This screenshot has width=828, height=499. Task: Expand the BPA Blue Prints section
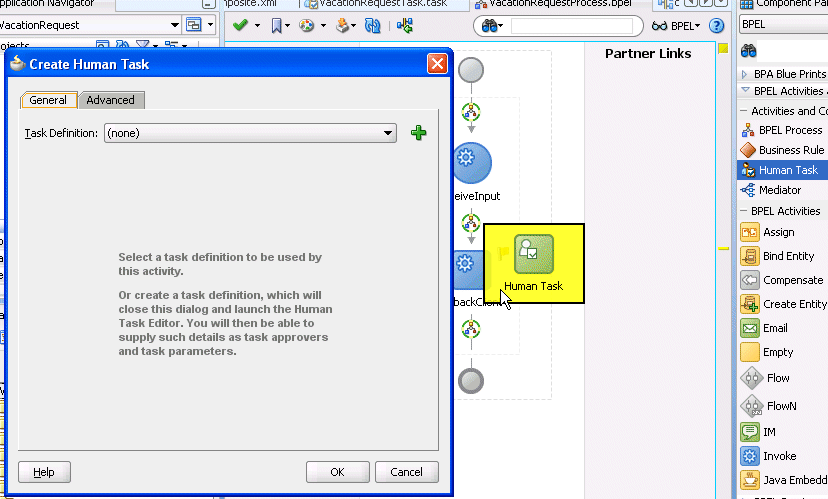[745, 74]
